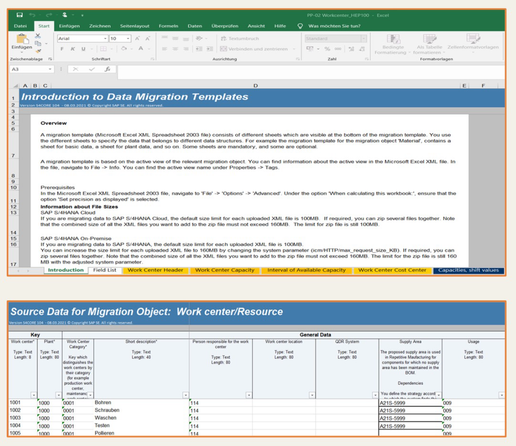Switch to the Einfügen ribbon tab
516x446 pixels.
pos(69,26)
